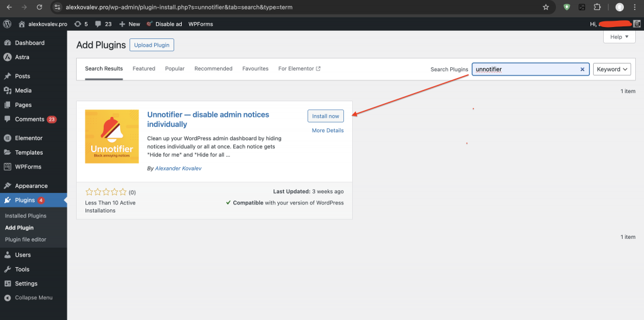Screen dimensions: 644x320
Task: Switch to the Popular tab
Action: coord(175,69)
